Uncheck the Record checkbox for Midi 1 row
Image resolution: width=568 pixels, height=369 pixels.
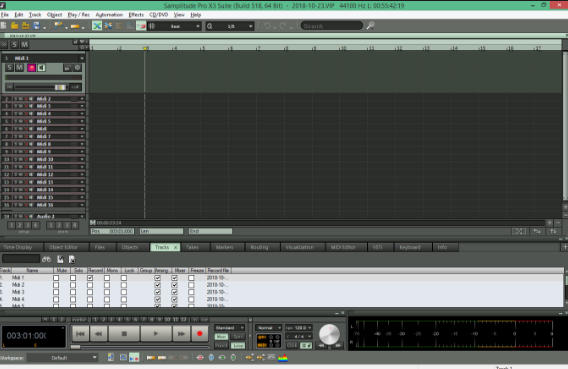pyautogui.click(x=90, y=278)
